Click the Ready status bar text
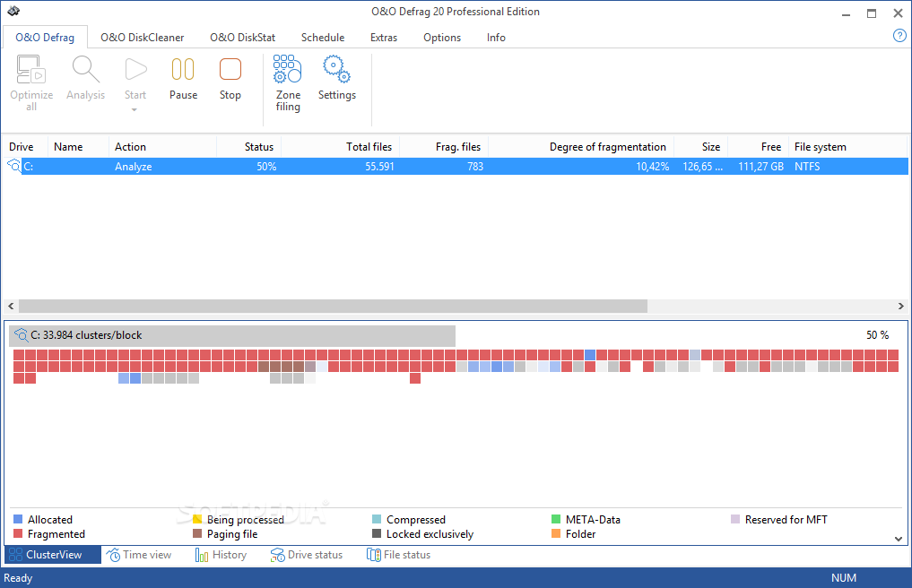The image size is (912, 588). pos(18,578)
